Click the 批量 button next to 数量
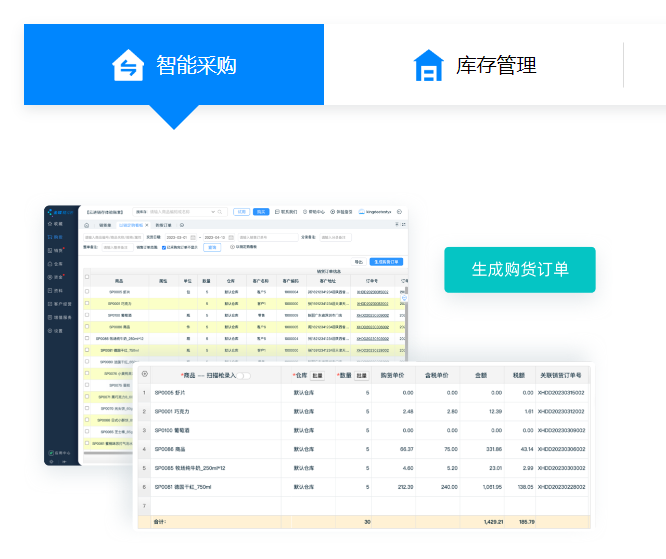 (361, 375)
